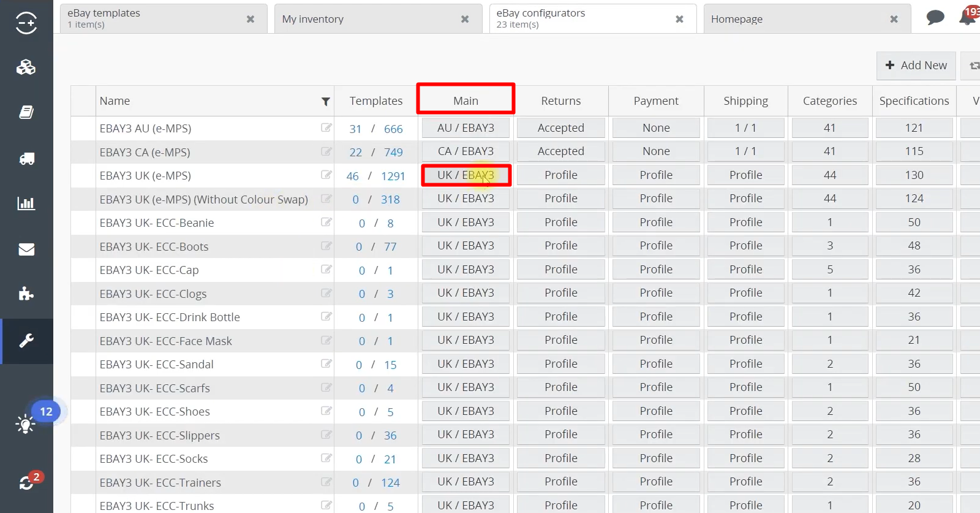Image resolution: width=980 pixels, height=513 pixels.
Task: Click edit icon for EBAY3 UK- ECC-Trainers
Action: pos(326,482)
